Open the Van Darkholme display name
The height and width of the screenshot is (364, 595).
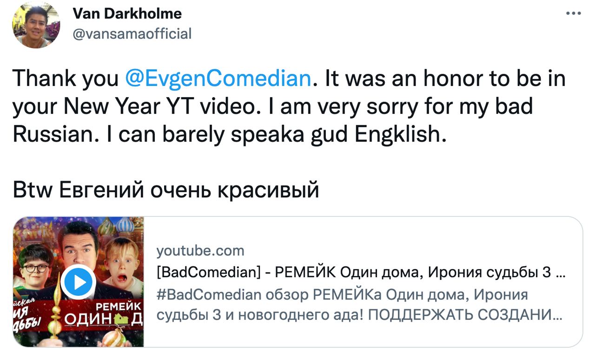coord(127,14)
